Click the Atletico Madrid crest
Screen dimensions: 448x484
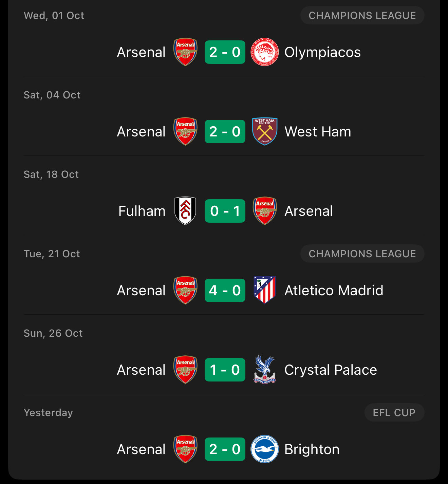(265, 290)
